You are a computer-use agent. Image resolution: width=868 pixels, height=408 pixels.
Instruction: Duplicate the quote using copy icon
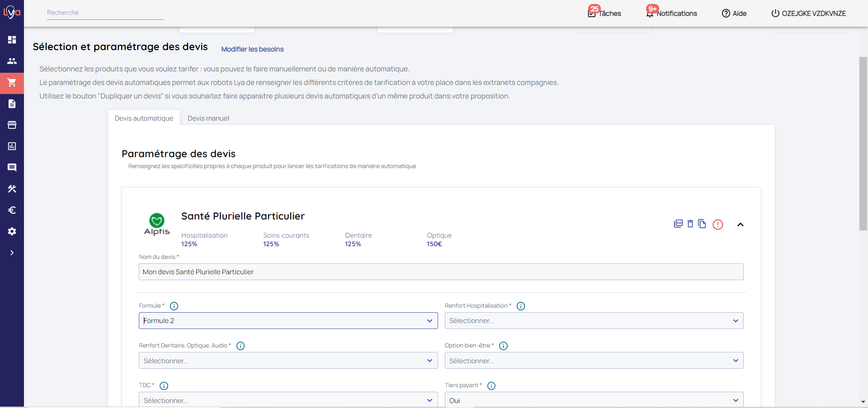702,224
